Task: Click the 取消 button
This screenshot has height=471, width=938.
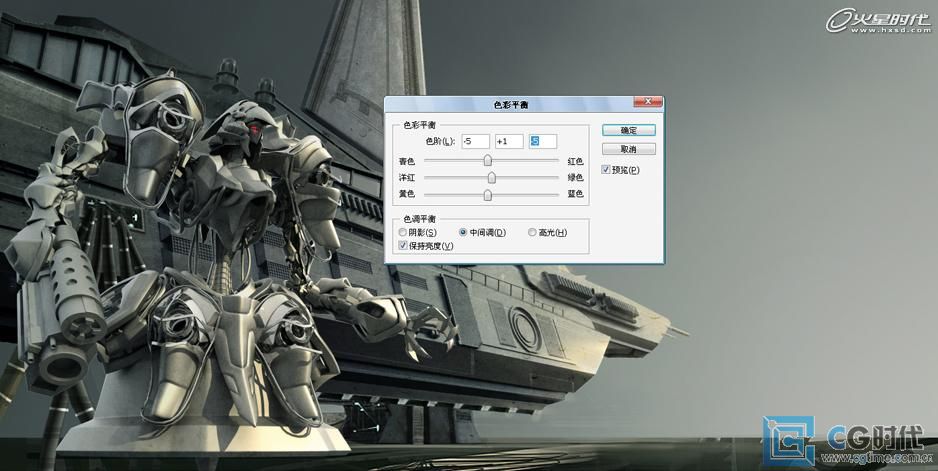Action: (629, 149)
